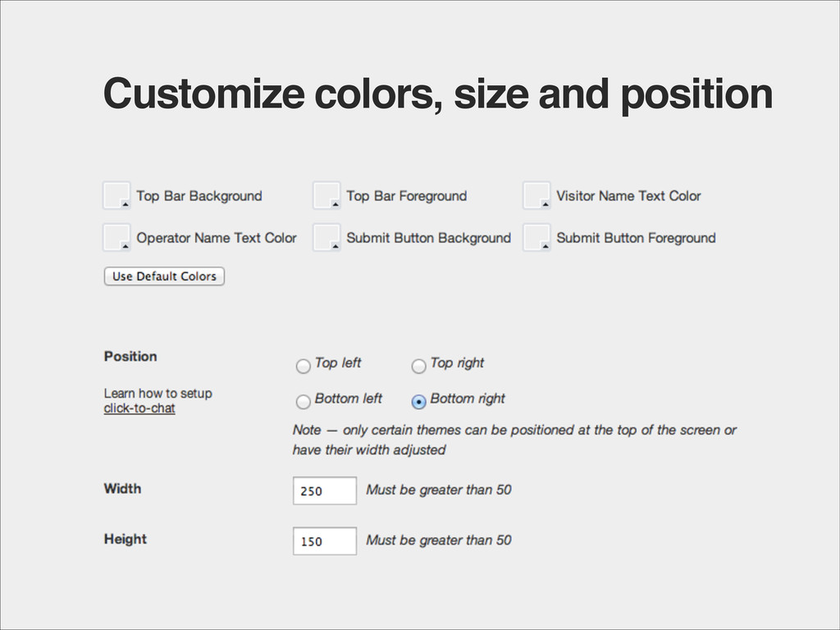Open the Top Bar Background color swatch
The height and width of the screenshot is (630, 840).
(x=116, y=195)
